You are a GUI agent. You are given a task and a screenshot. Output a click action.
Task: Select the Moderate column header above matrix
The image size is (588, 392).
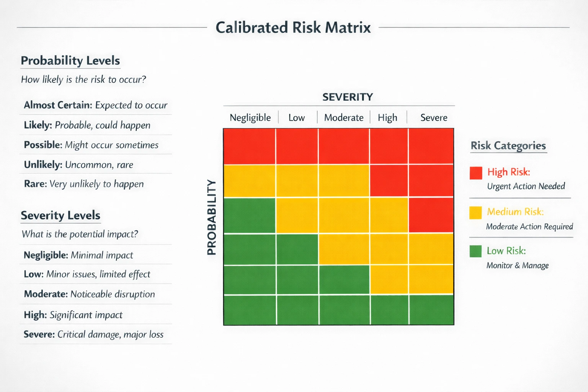click(344, 118)
